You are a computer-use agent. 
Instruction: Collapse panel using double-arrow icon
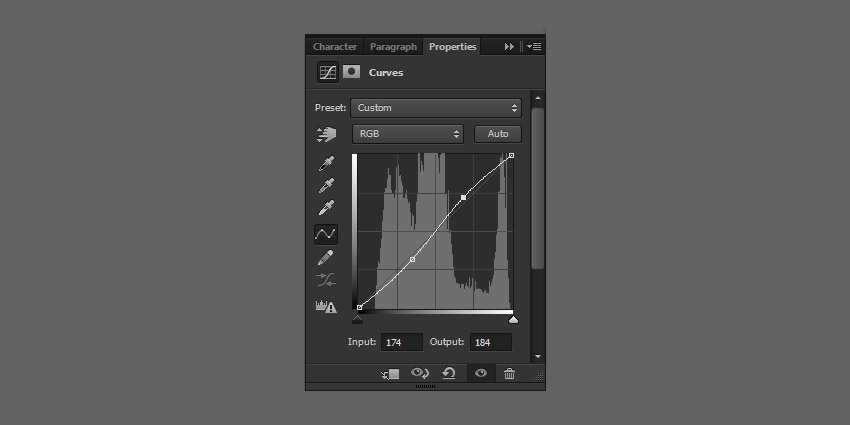point(509,47)
